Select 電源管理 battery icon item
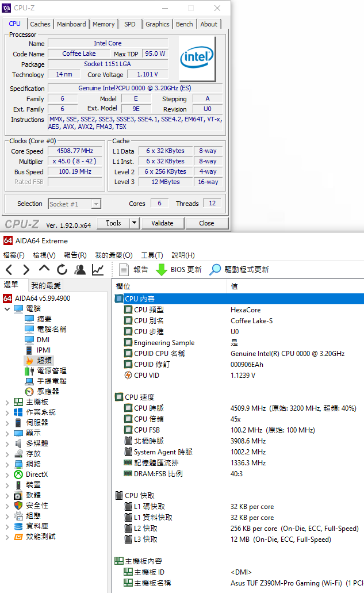364x593 pixels. (45, 371)
